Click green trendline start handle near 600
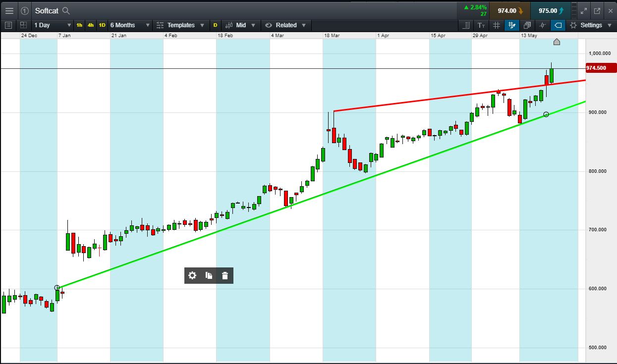617x364 pixels. [57, 288]
